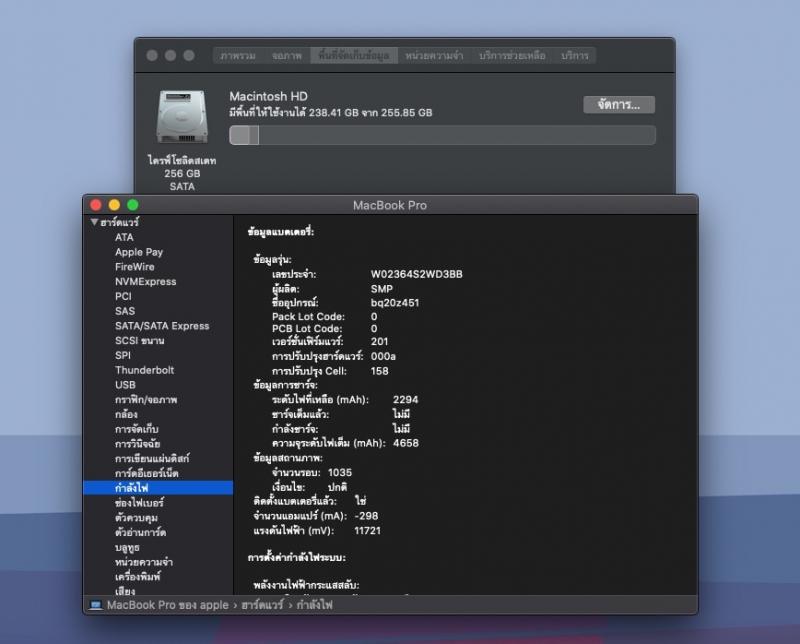Select Thunderbolt in the hardware list
800x644 pixels.
tap(144, 370)
